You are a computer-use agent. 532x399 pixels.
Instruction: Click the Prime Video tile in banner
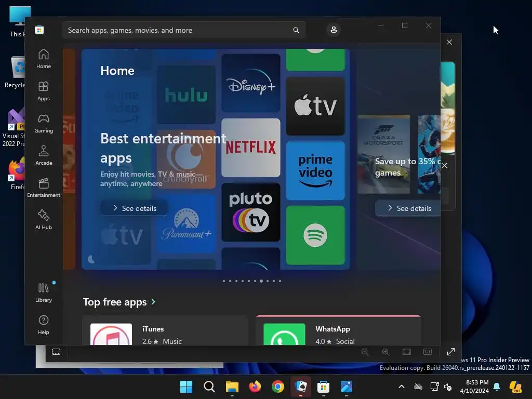315,170
